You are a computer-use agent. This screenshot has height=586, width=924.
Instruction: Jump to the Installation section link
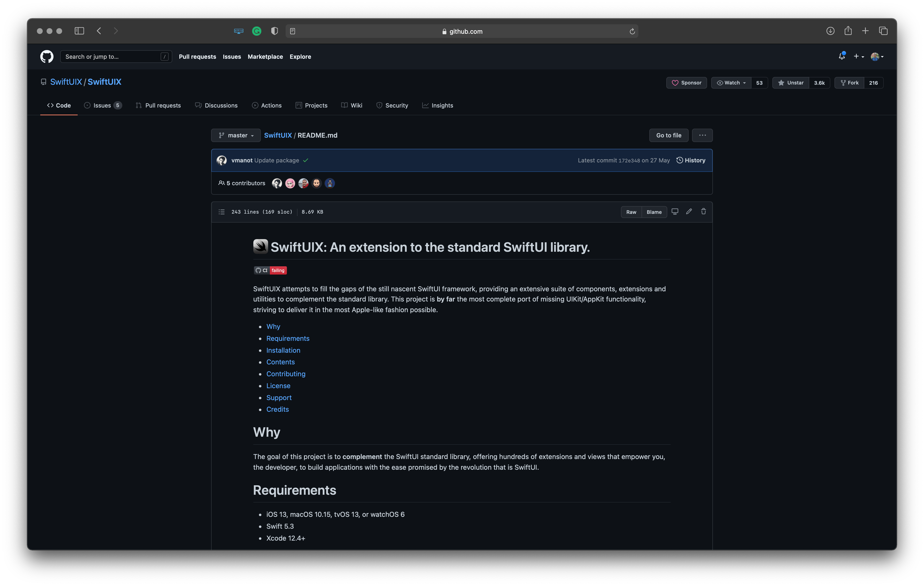[283, 350]
